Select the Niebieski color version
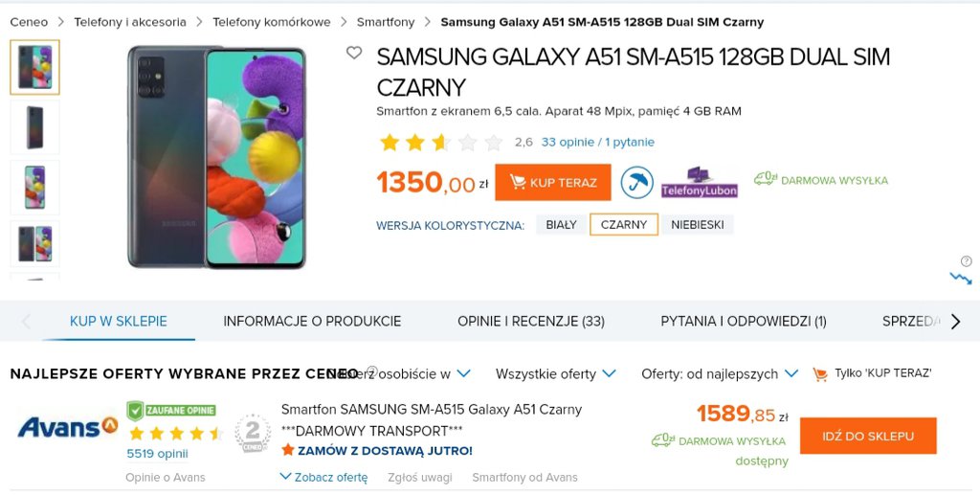This screenshot has height=495, width=980. coord(697,225)
